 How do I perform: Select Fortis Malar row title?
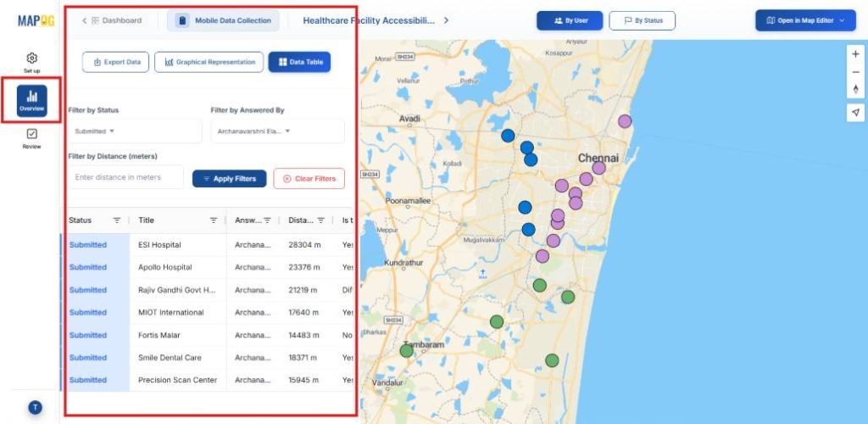pos(159,335)
